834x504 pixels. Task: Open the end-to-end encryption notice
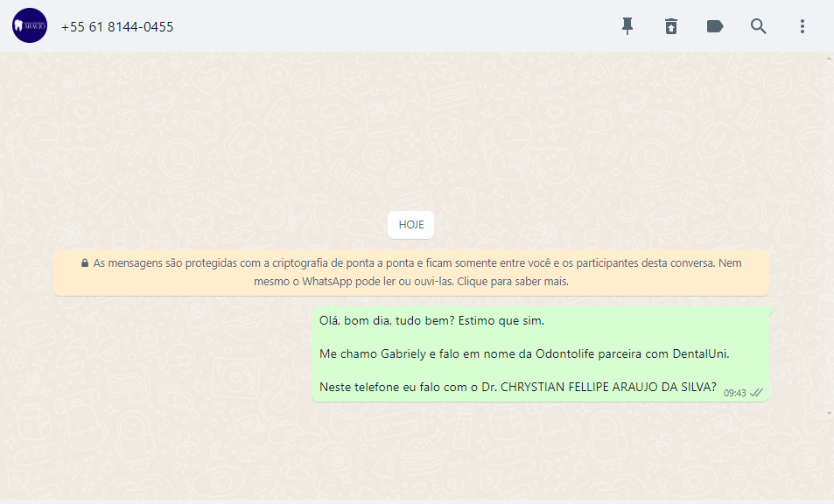(x=411, y=272)
